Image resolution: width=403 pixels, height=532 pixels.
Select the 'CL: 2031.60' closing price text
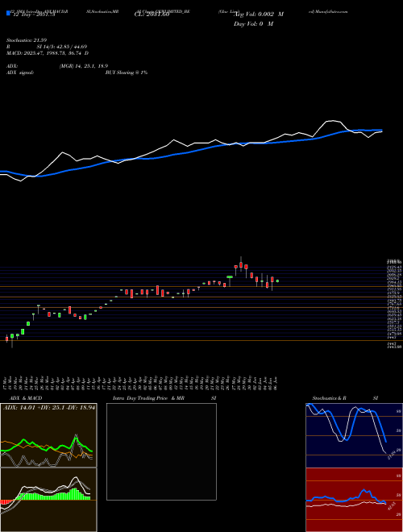152,15
